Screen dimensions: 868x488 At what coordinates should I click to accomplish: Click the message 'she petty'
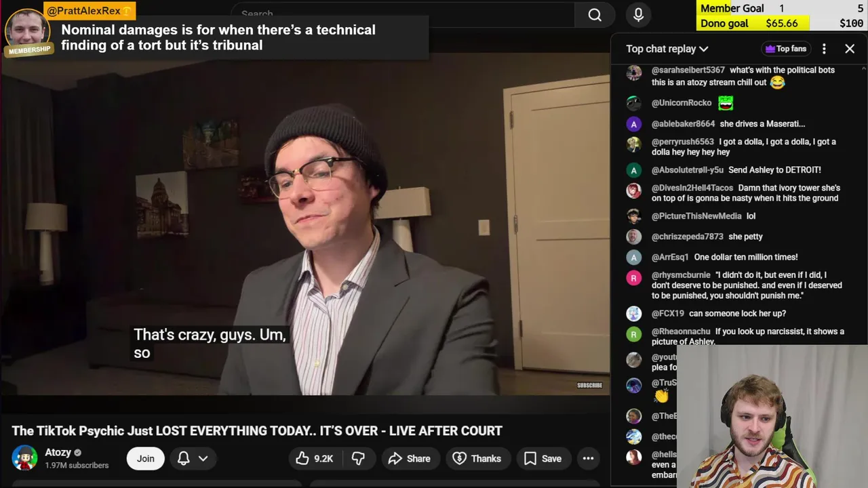(x=745, y=237)
